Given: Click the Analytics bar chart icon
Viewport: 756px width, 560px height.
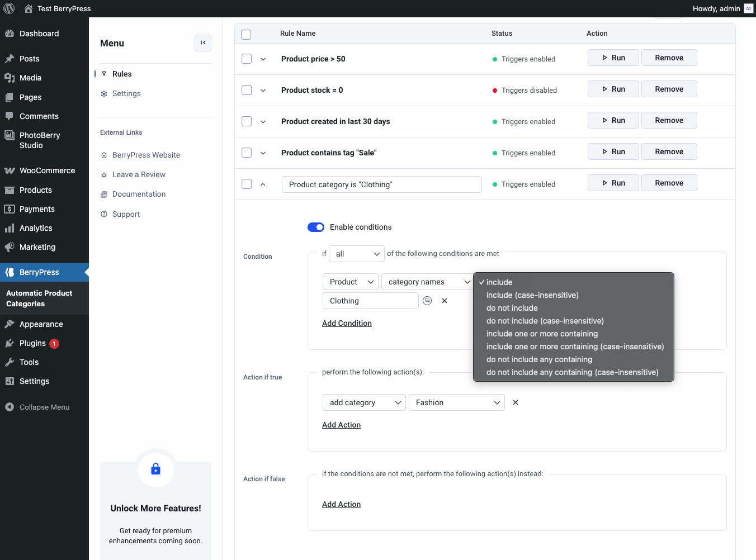Looking at the screenshot, I should tap(10, 228).
